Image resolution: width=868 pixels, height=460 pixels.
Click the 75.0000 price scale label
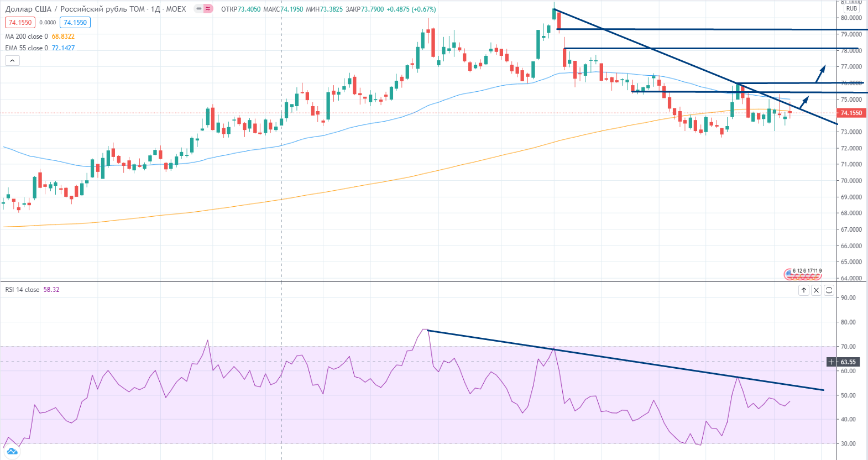coord(851,100)
